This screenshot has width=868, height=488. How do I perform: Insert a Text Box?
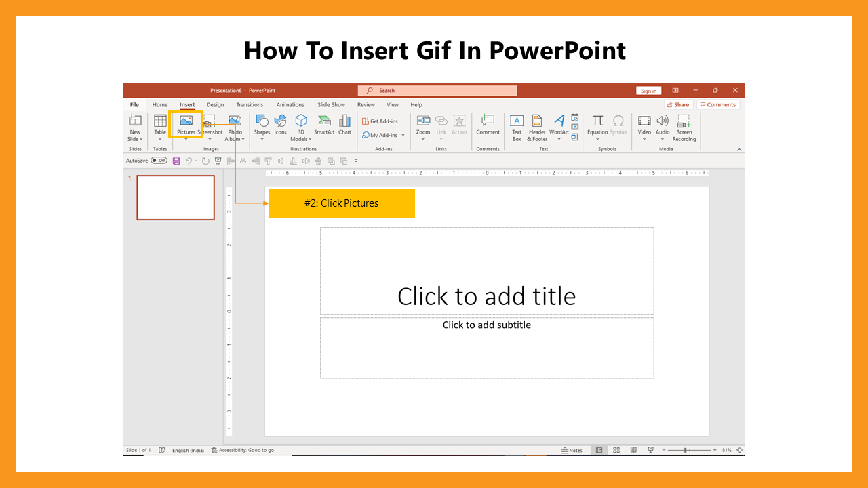(x=517, y=127)
